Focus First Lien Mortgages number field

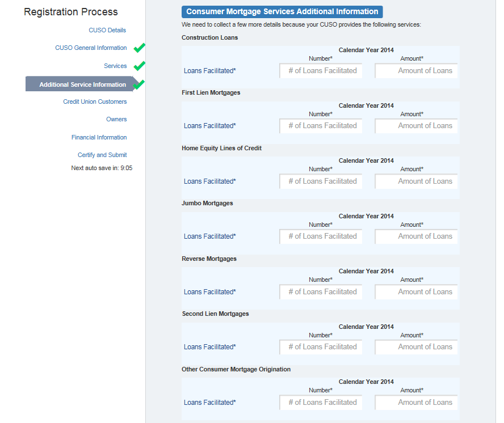(321, 126)
